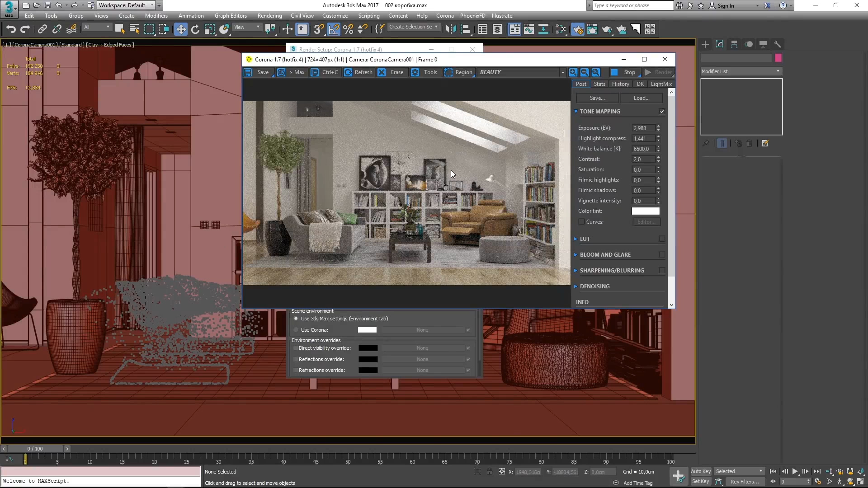The height and width of the screenshot is (488, 868).
Task: Click the Load tone mapping button
Action: [x=641, y=98]
